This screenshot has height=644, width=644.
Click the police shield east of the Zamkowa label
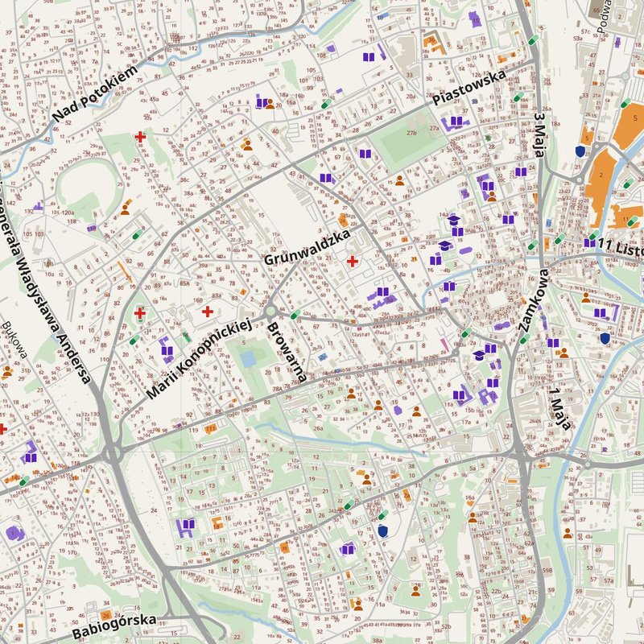605,338
